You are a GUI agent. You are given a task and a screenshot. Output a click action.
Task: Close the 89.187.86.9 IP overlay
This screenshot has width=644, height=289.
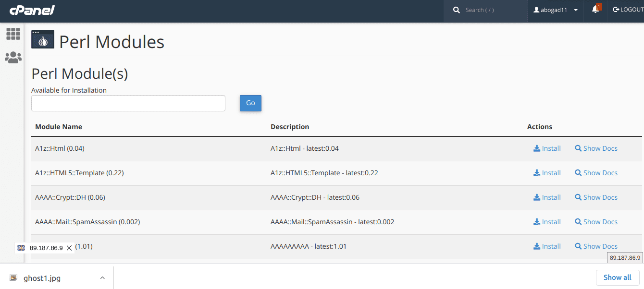click(69, 248)
